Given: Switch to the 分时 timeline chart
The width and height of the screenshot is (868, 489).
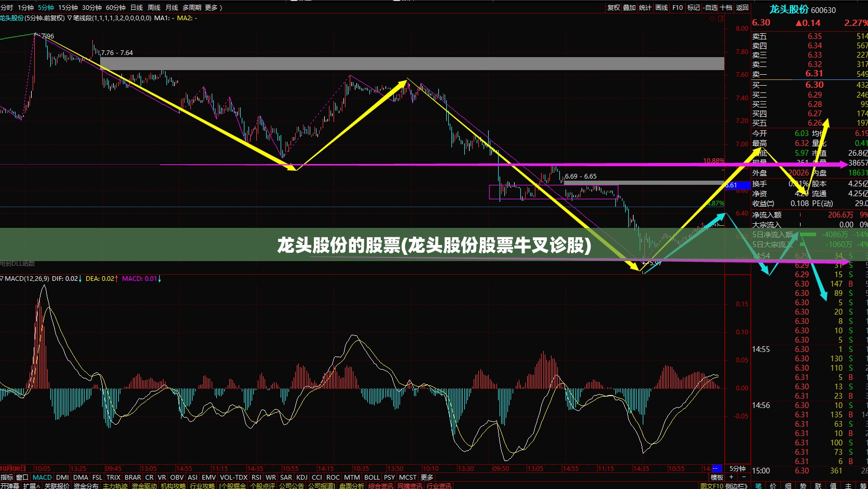Looking at the screenshot, I should pyautogui.click(x=7, y=8).
